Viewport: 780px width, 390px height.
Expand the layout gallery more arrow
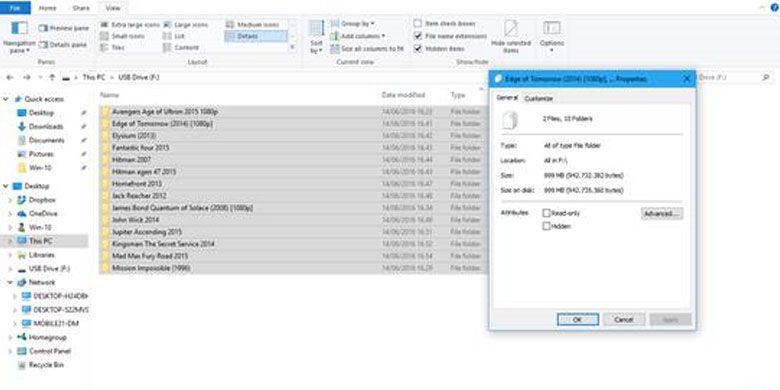point(292,48)
